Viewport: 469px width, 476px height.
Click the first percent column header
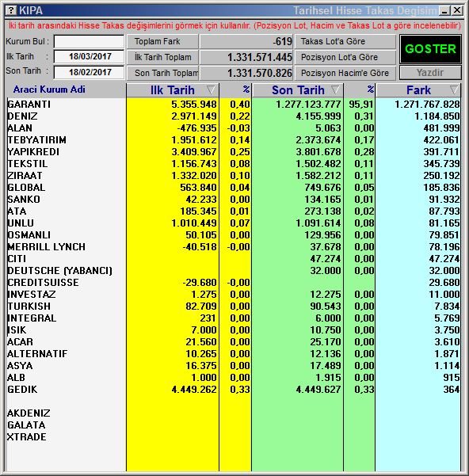tap(235, 90)
